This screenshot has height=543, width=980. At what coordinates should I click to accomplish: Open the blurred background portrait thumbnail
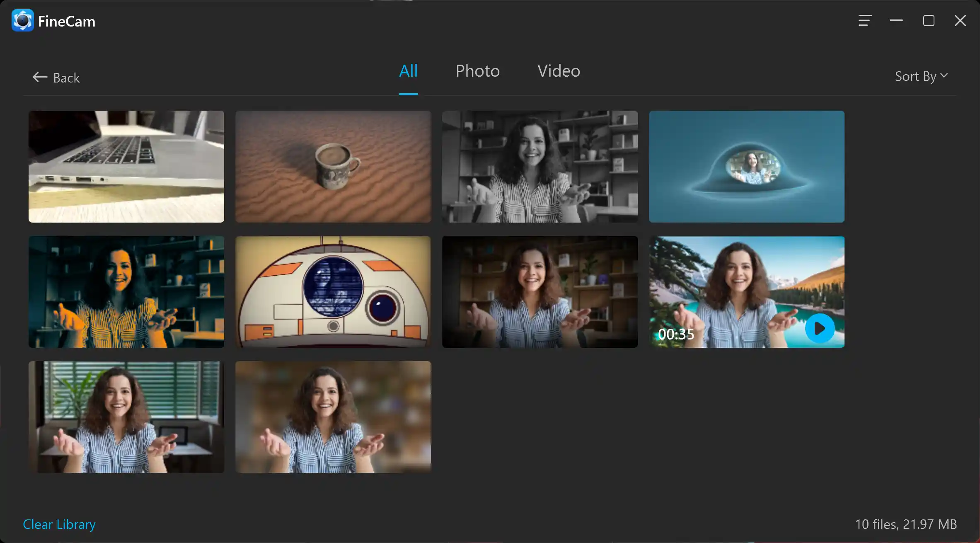(333, 417)
